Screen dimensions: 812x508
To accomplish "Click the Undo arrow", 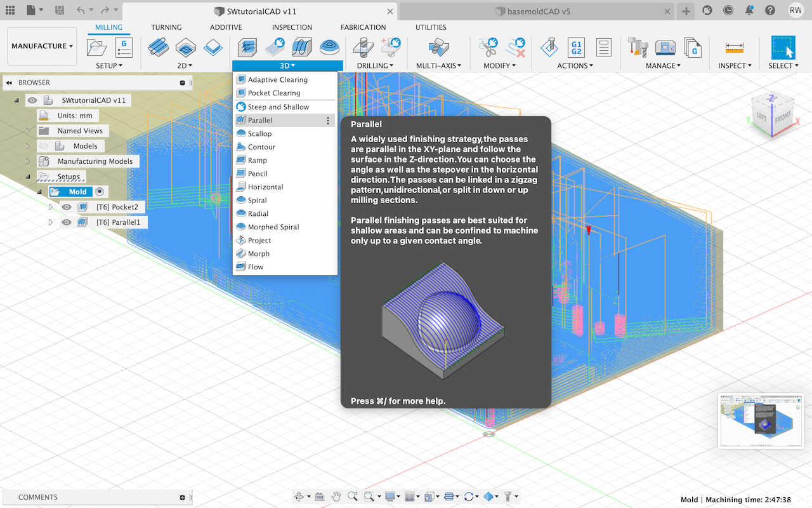I will pyautogui.click(x=80, y=10).
